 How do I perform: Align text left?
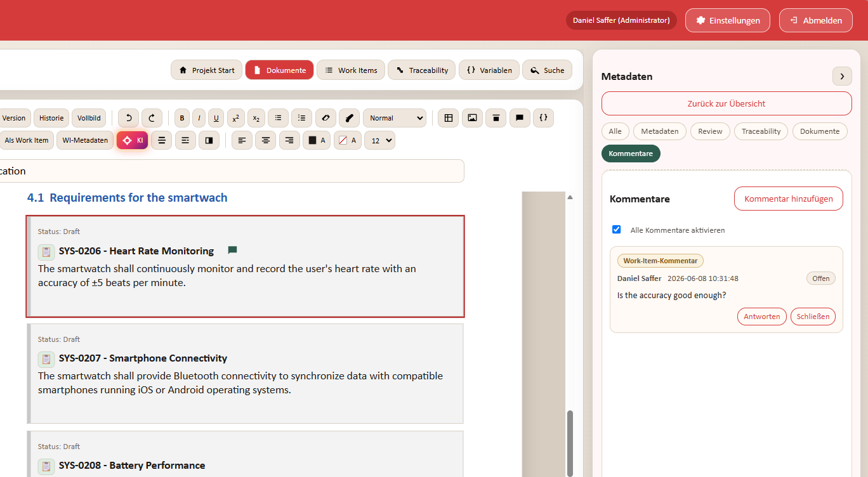[242, 140]
